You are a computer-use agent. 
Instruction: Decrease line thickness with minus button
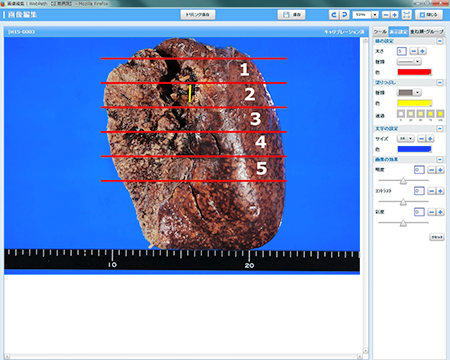pyautogui.click(x=414, y=51)
